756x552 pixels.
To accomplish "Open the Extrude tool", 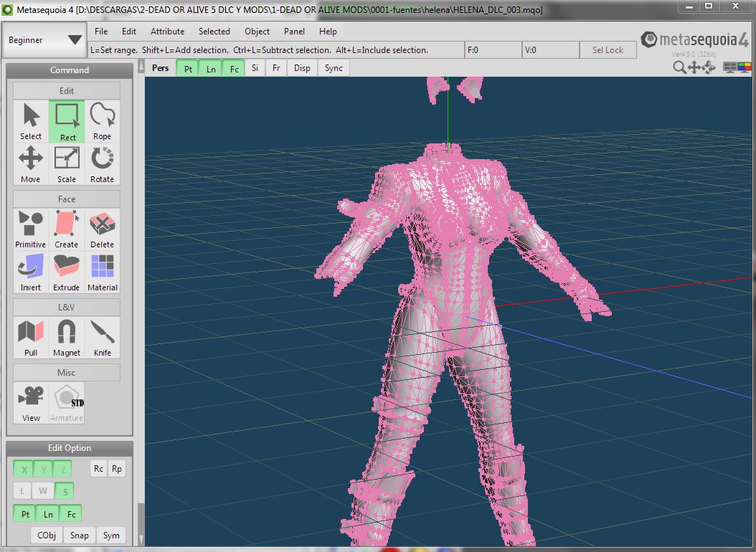I will [67, 272].
